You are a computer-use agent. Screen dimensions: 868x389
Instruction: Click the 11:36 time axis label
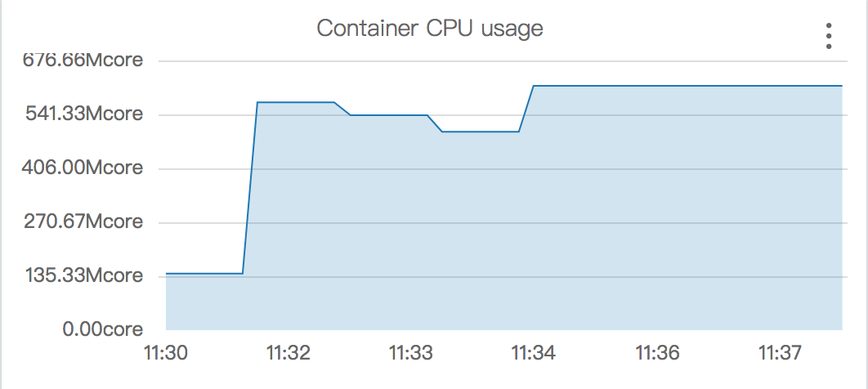click(657, 354)
